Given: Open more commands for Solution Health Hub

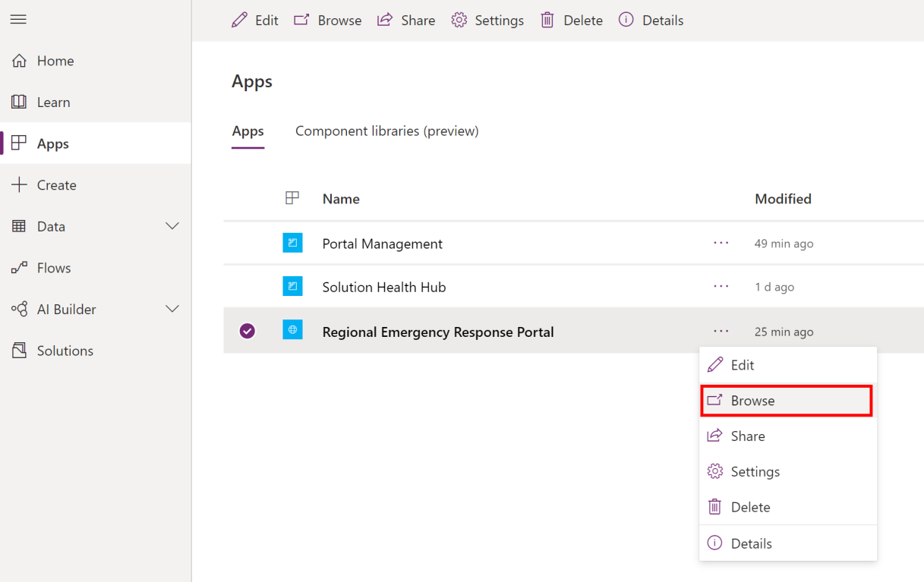Looking at the screenshot, I should tap(721, 286).
